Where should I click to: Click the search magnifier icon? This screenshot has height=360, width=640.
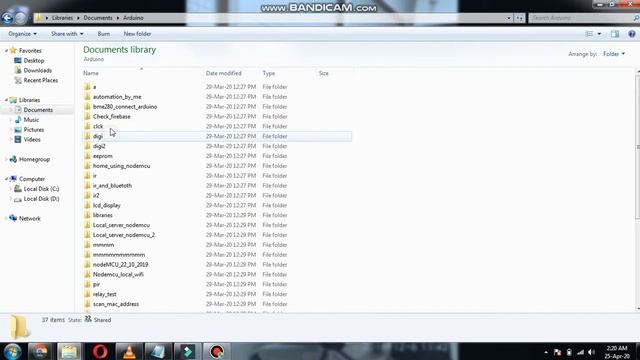coord(636,18)
